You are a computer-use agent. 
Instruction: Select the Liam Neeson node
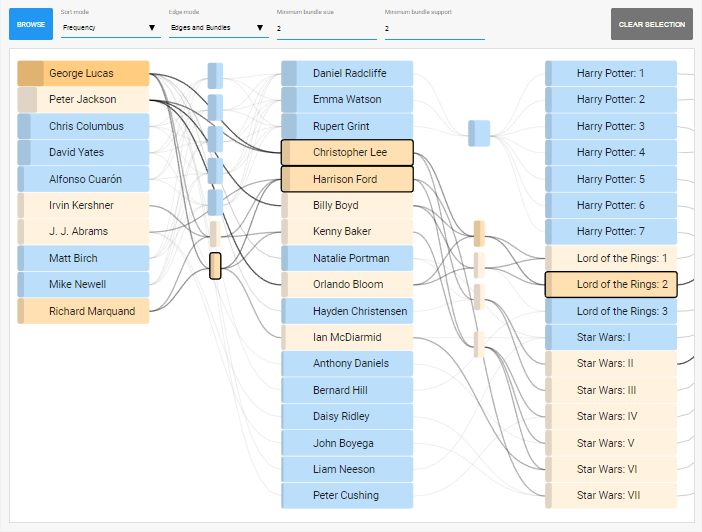coord(347,469)
